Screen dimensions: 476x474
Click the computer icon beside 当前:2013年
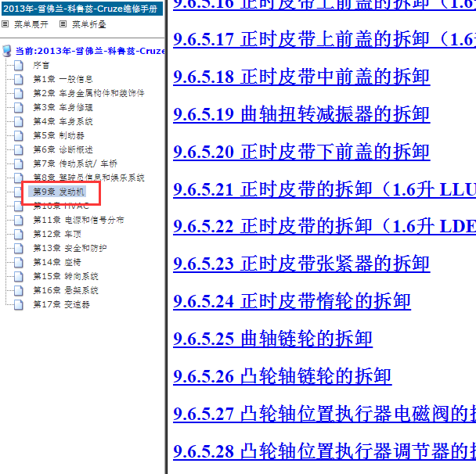[7, 51]
